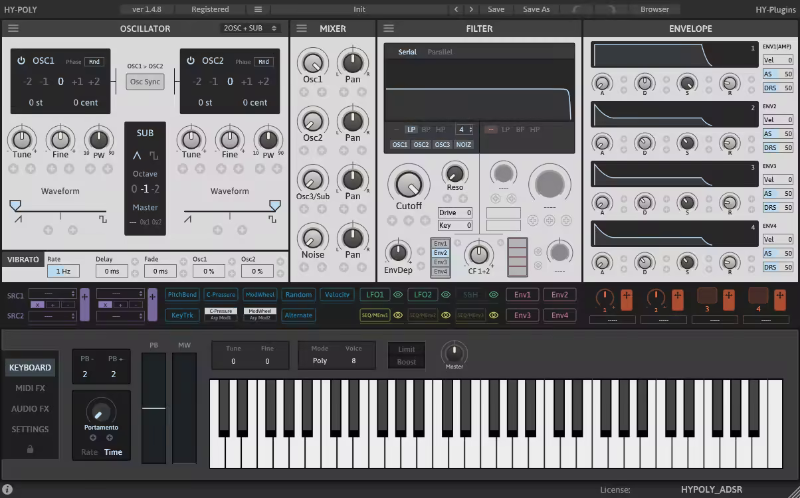The image size is (800, 498).
Task: Open the Envelope panel hamburger menu
Action: 594,29
